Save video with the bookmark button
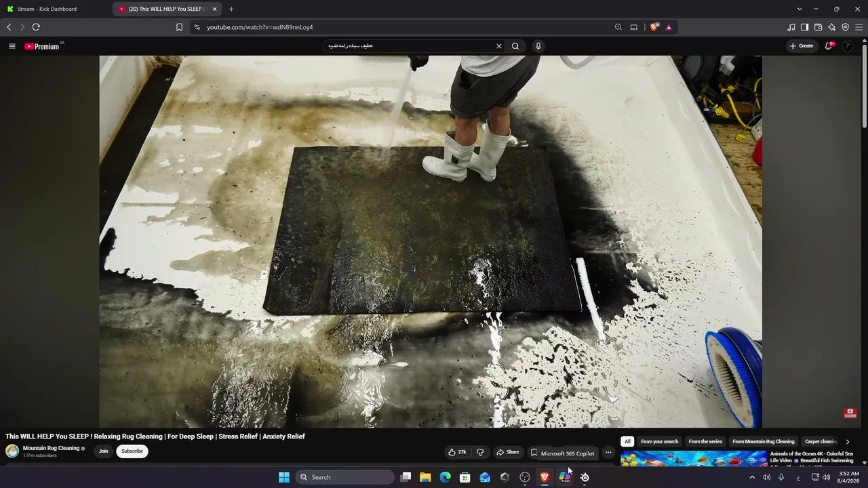 pyautogui.click(x=534, y=452)
